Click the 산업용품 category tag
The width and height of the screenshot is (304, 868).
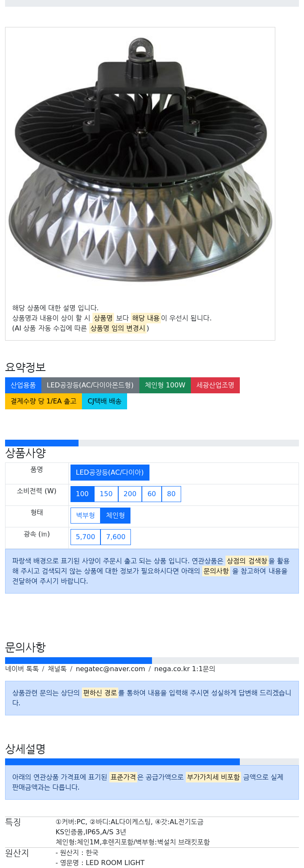pyautogui.click(x=23, y=385)
